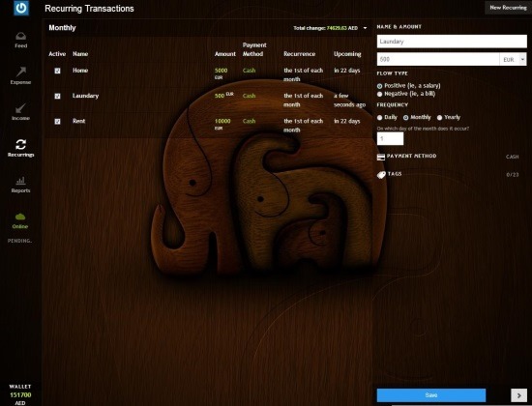This screenshot has height=406, width=532.
Task: Click 'a few seconds ago' upcoming text
Action: [x=349, y=101]
